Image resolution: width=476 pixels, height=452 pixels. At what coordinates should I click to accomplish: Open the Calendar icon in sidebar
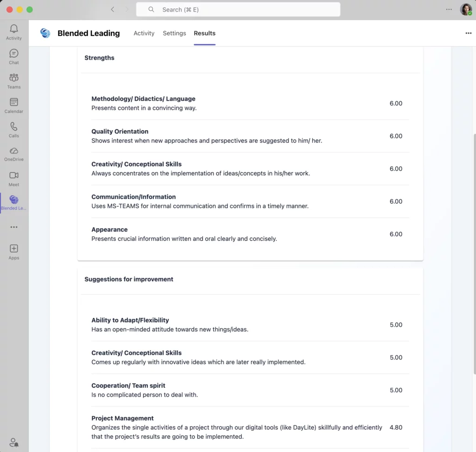pyautogui.click(x=14, y=103)
